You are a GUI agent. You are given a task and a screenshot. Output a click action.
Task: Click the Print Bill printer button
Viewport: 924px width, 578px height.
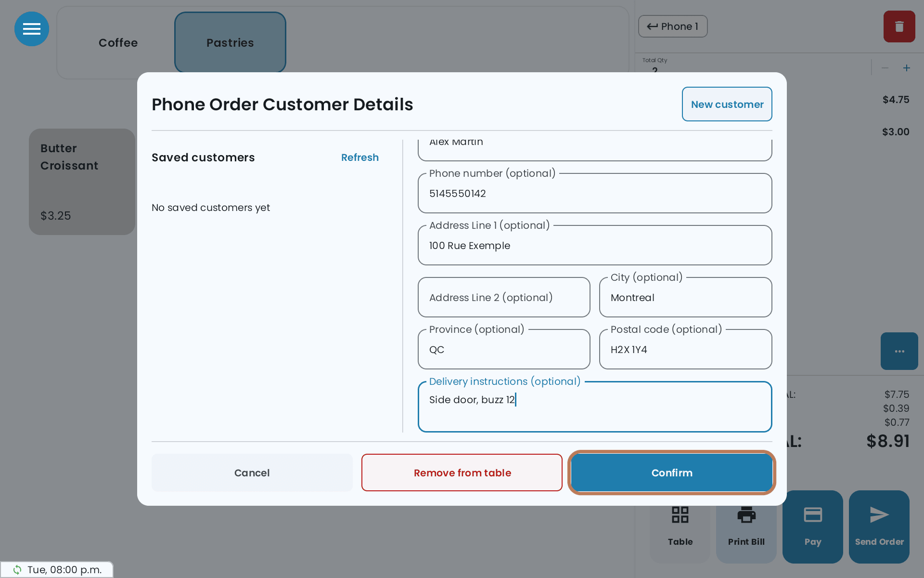click(x=746, y=527)
